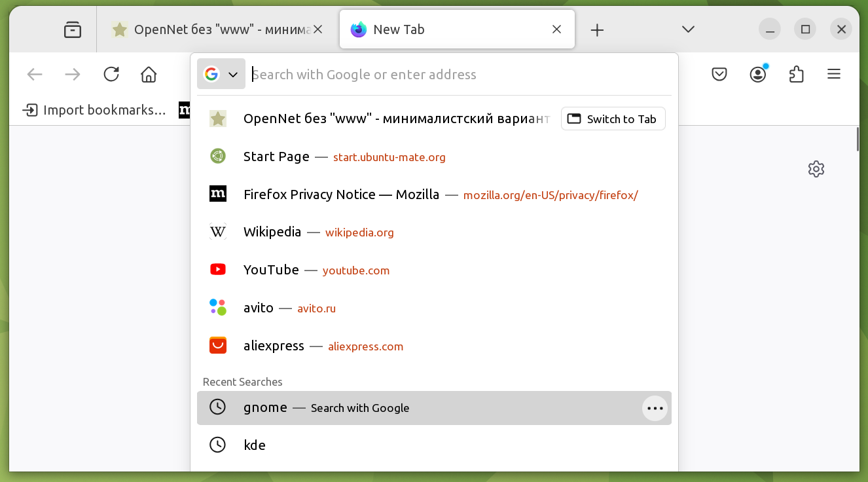The height and width of the screenshot is (482, 868).
Task: Open the Save to Pocket icon
Action: pos(719,74)
